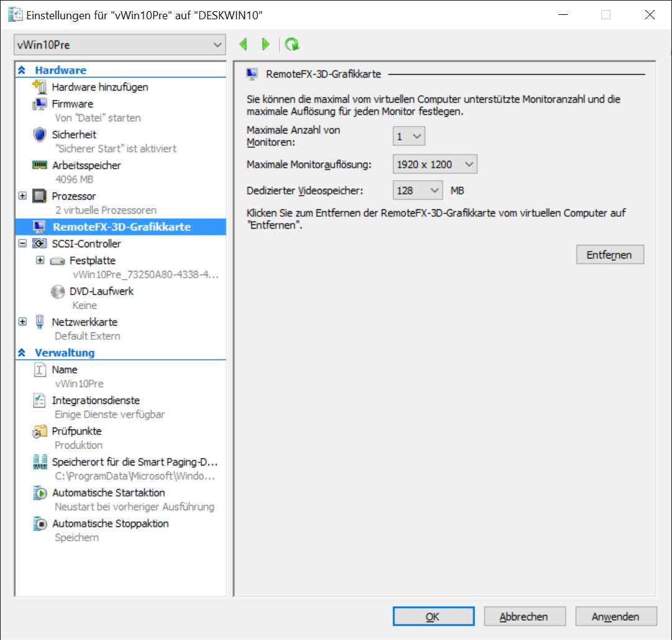The height and width of the screenshot is (640, 672).
Task: Confirm with the OK button
Action: point(434,616)
